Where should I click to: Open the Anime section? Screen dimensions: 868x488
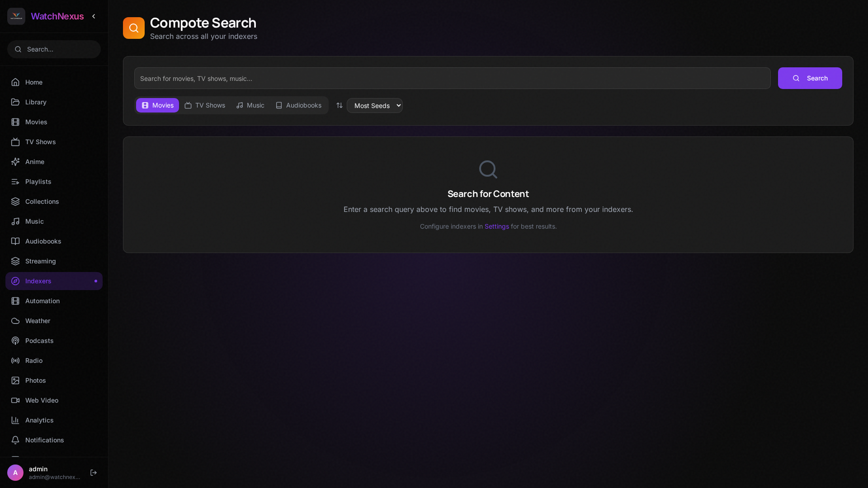coord(35,162)
